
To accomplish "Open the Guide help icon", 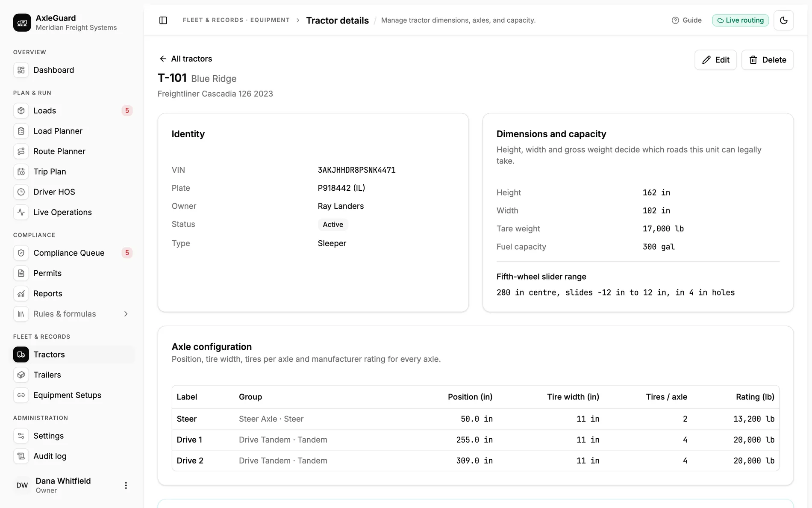I will 675,20.
